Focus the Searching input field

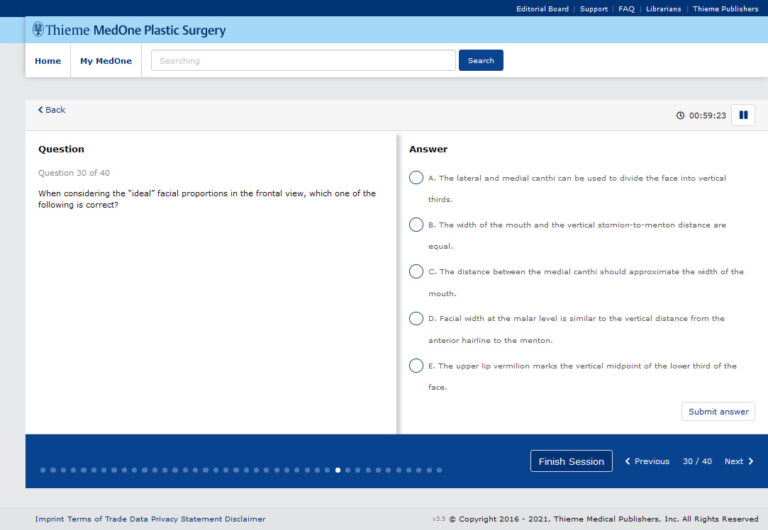[303, 61]
